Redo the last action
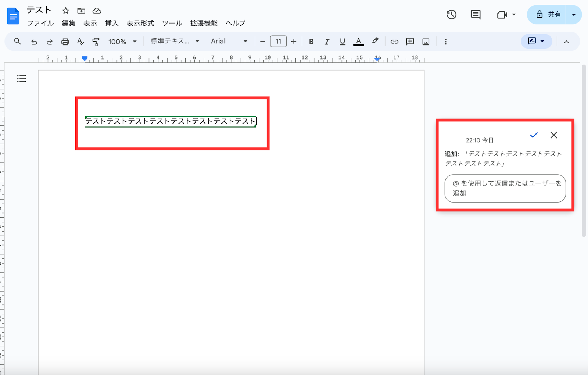 pos(49,42)
